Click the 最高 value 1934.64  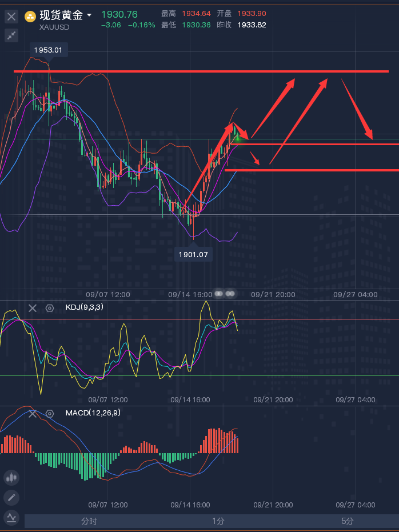click(197, 14)
